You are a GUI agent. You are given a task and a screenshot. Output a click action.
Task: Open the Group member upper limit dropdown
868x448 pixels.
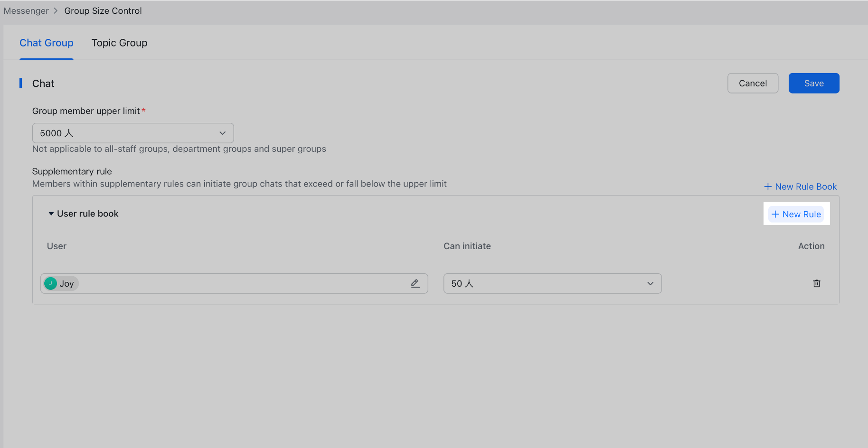(133, 133)
